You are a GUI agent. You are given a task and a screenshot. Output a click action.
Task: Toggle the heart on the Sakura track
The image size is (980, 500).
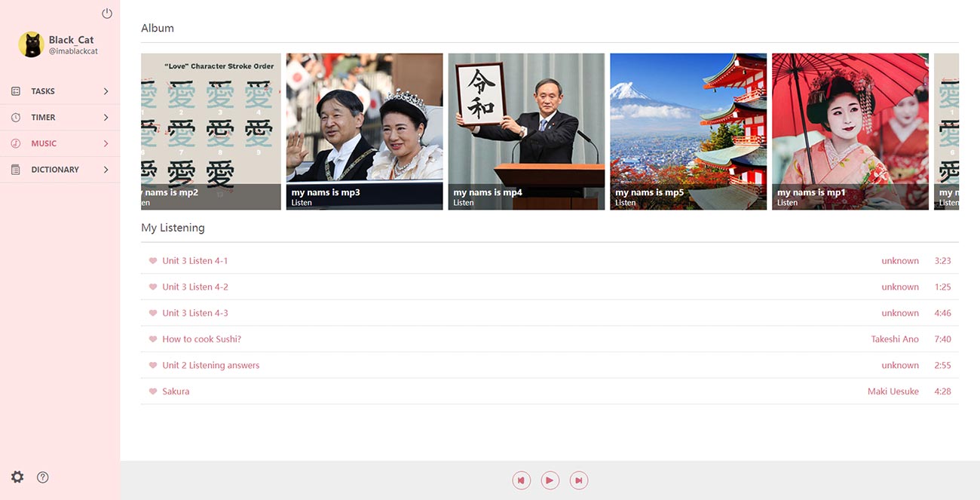tap(153, 391)
